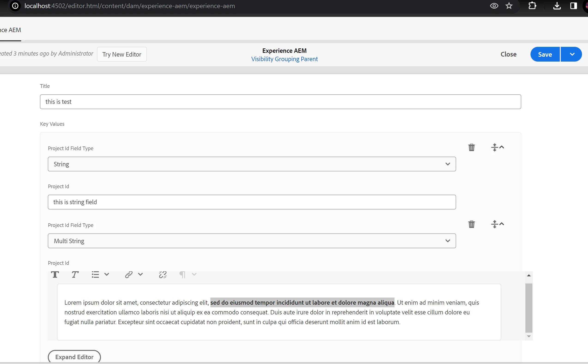Open the Visibility Grouping Parent link
This screenshot has width=588, height=364.
point(284,59)
